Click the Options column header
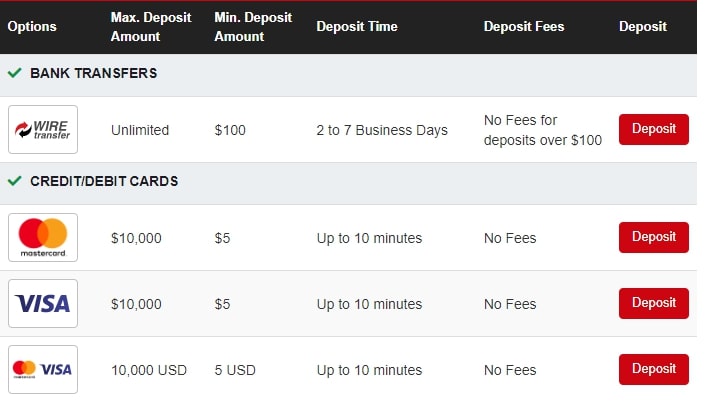 [32, 27]
